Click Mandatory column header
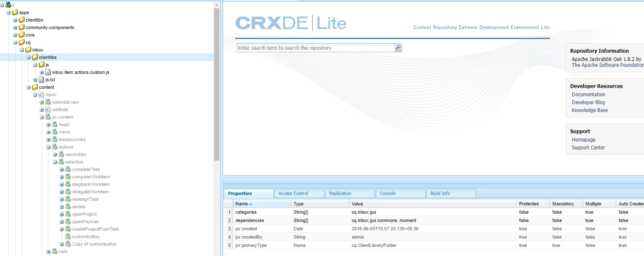644x256 pixels. tap(566, 204)
